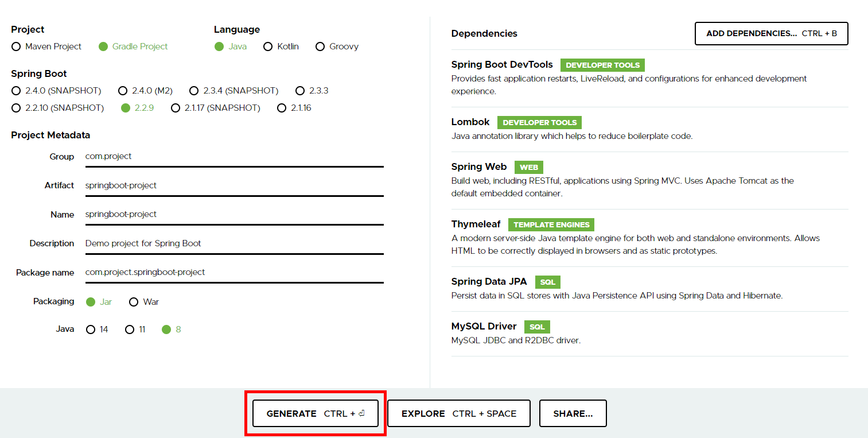The width and height of the screenshot is (868, 438).
Task: Select Spring Boot 2.4.0 (M2)
Action: [123, 91]
